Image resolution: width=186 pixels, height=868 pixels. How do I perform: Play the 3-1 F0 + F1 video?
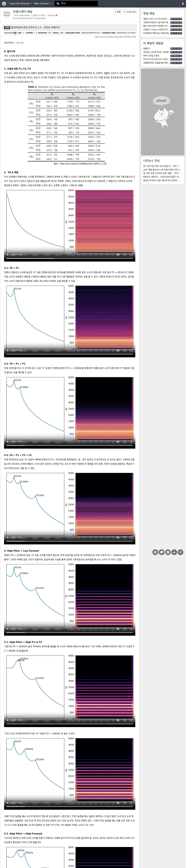coord(7,350)
